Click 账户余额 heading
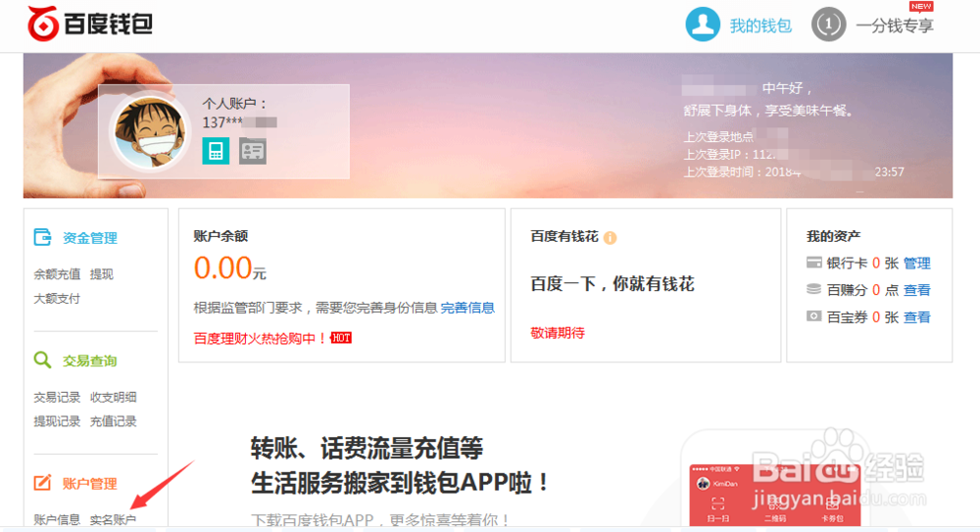 [220, 236]
